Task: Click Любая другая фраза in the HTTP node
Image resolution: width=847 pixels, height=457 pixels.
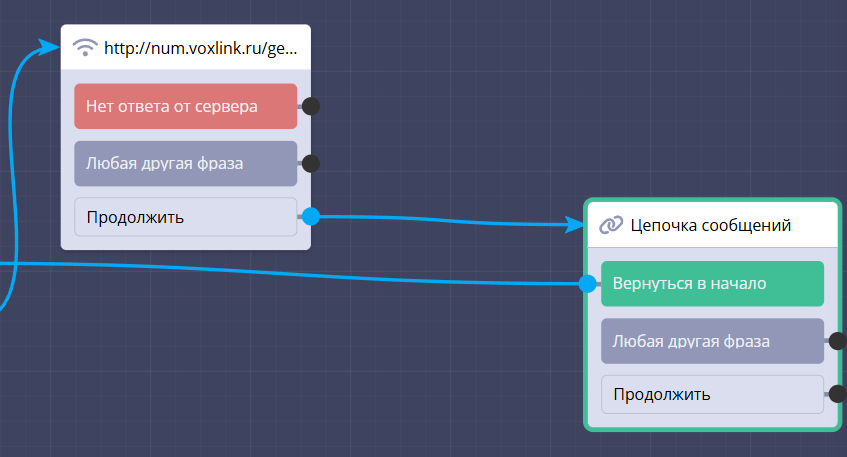Action: pyautogui.click(x=185, y=163)
